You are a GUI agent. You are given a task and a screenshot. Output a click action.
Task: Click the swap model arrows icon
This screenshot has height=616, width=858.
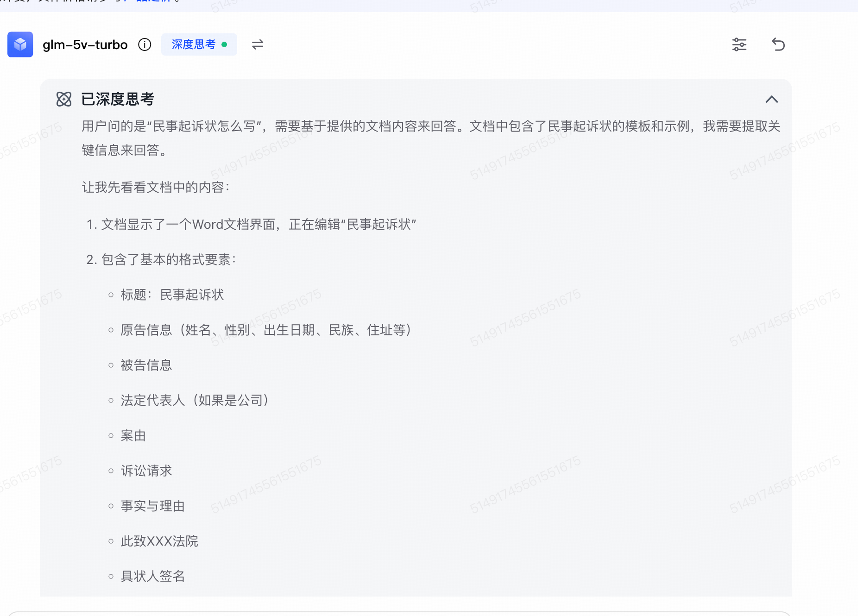pyautogui.click(x=258, y=44)
